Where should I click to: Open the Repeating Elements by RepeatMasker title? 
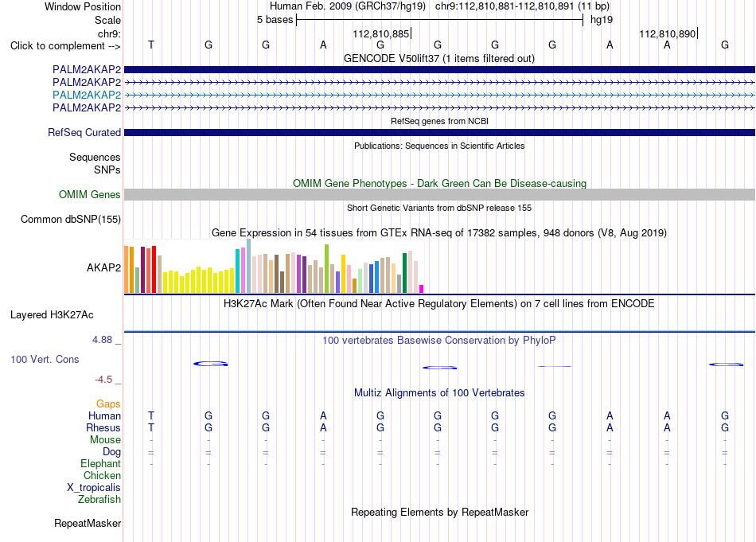click(x=439, y=512)
